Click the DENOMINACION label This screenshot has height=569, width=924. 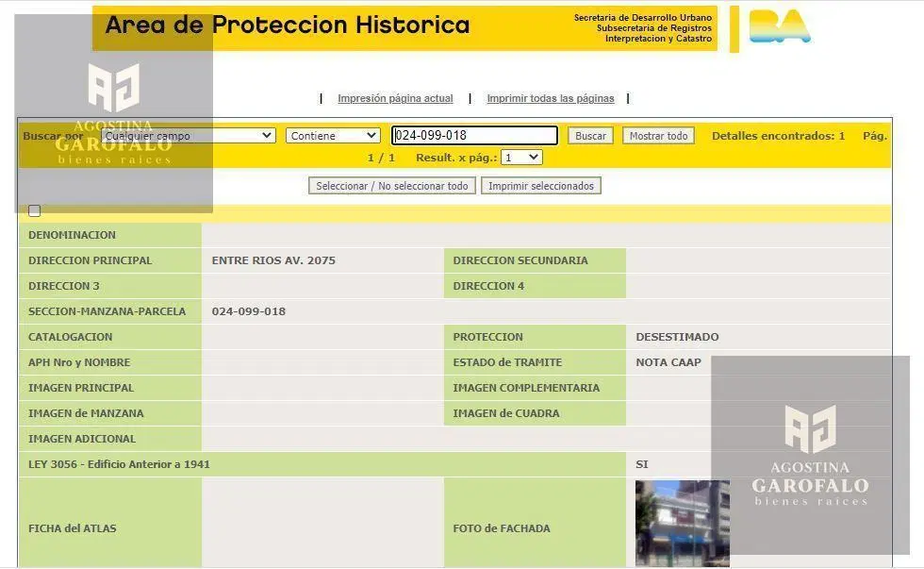pos(72,235)
